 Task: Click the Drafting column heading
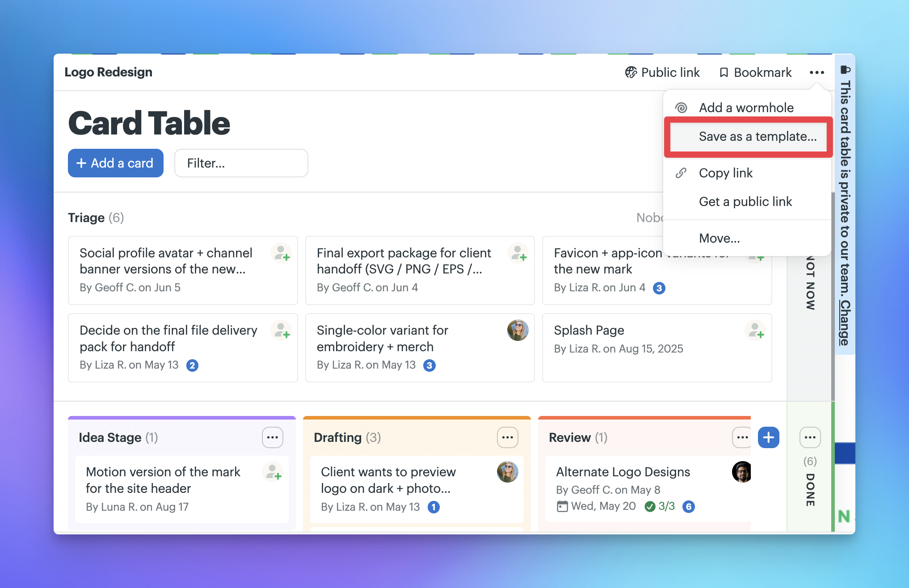tap(337, 437)
